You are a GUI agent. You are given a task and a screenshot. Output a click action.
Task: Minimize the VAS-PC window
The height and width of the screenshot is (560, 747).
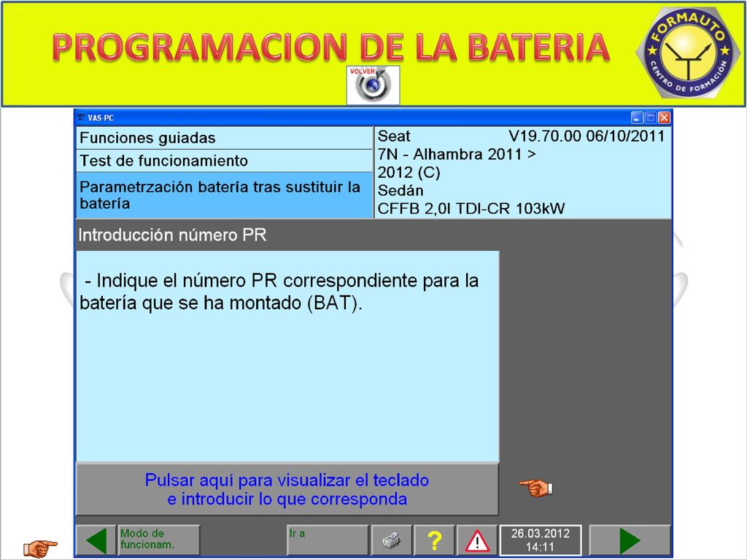click(x=637, y=117)
